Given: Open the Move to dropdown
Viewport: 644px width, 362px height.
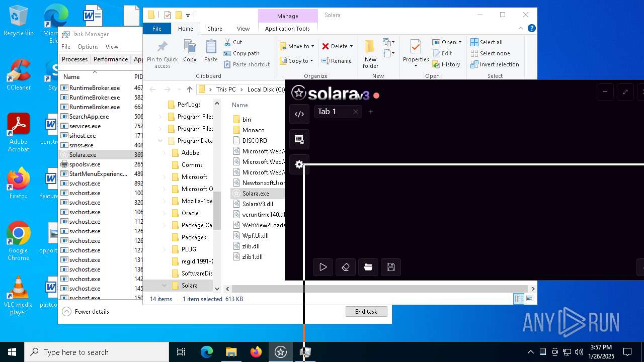Looking at the screenshot, I should click(x=297, y=46).
